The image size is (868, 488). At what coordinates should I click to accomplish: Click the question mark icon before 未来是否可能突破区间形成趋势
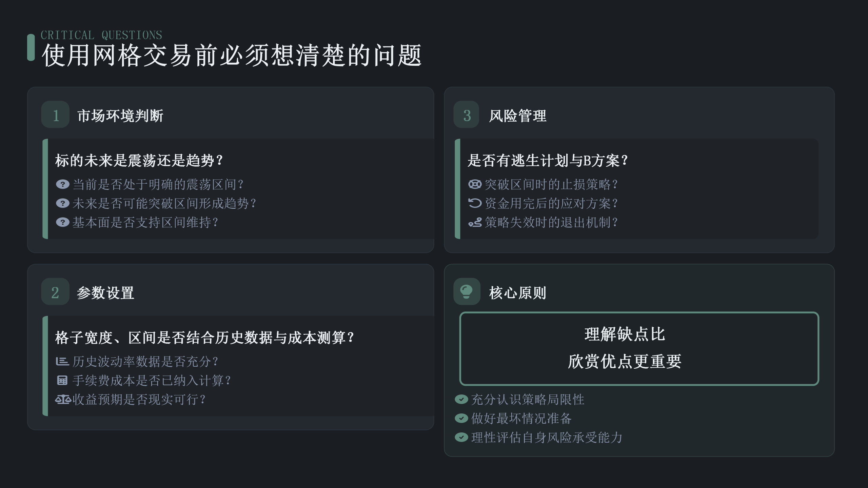point(62,203)
